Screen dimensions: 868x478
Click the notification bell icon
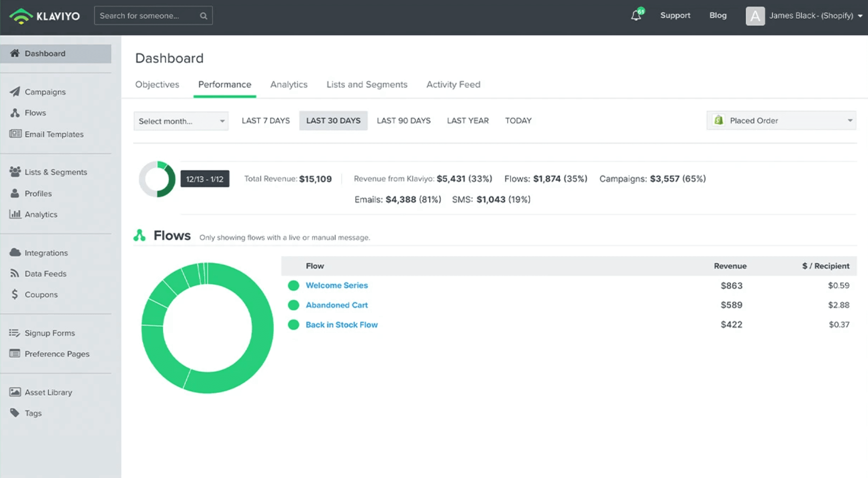click(636, 16)
